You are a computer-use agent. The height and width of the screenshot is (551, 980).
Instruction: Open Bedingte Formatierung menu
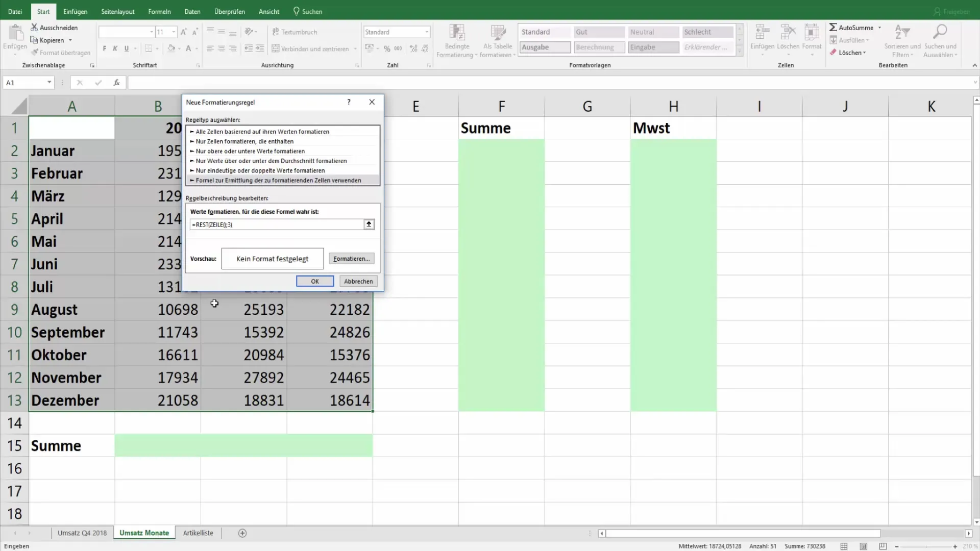tap(457, 41)
